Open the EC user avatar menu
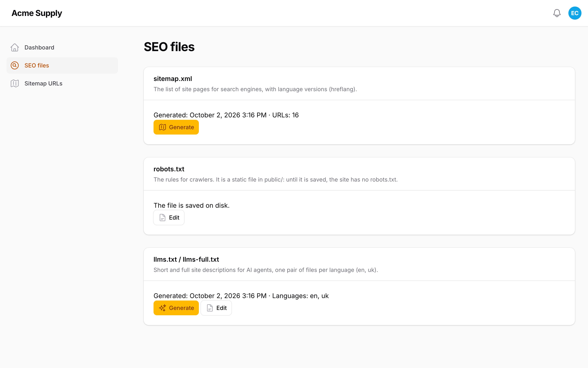The image size is (588, 368). (575, 13)
